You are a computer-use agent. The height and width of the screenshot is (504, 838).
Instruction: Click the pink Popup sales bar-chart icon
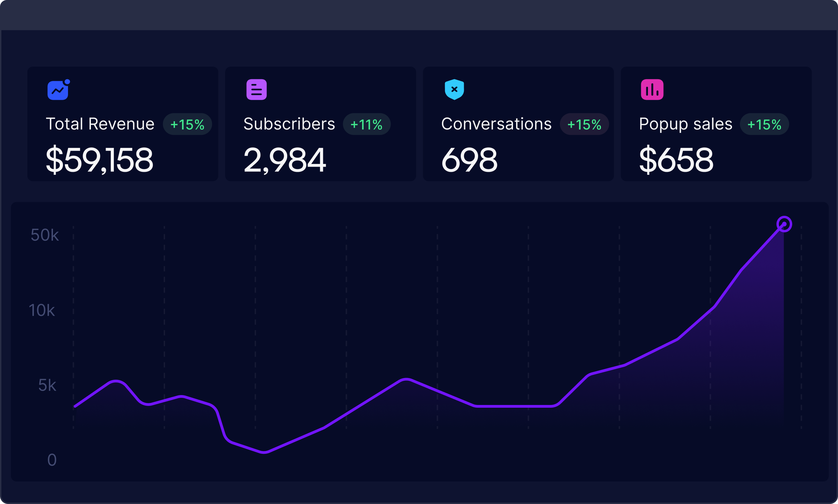[652, 90]
